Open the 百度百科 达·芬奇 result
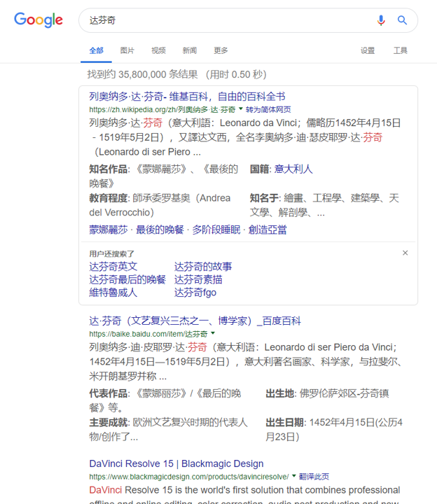Image resolution: width=437 pixels, height=504 pixels. [x=195, y=321]
